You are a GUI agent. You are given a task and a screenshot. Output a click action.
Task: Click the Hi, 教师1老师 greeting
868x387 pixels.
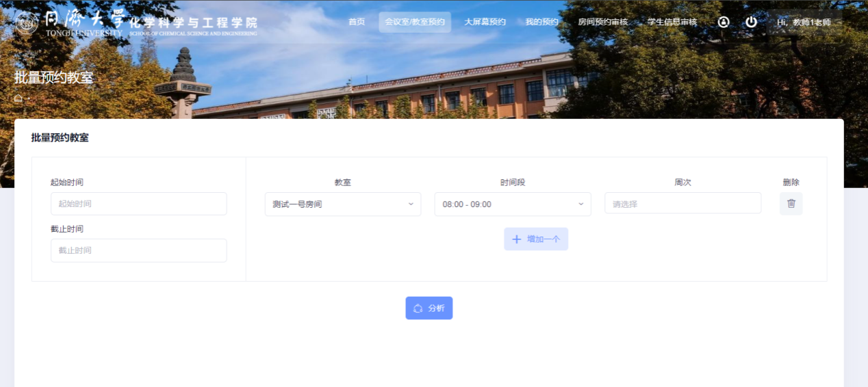pos(804,22)
